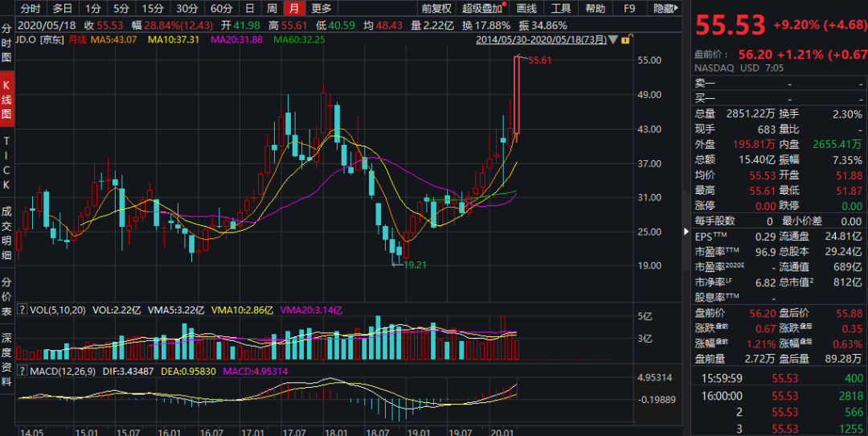This screenshot has height=436, width=868.
Task: Switch to 分时图 view in left sidebar
Action: click(6, 45)
